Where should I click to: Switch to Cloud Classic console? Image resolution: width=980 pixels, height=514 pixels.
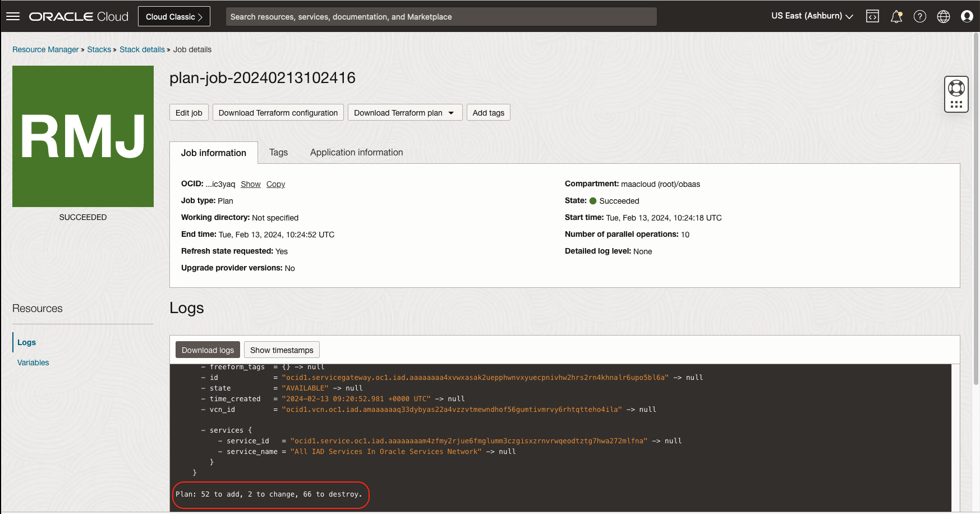[x=174, y=16]
